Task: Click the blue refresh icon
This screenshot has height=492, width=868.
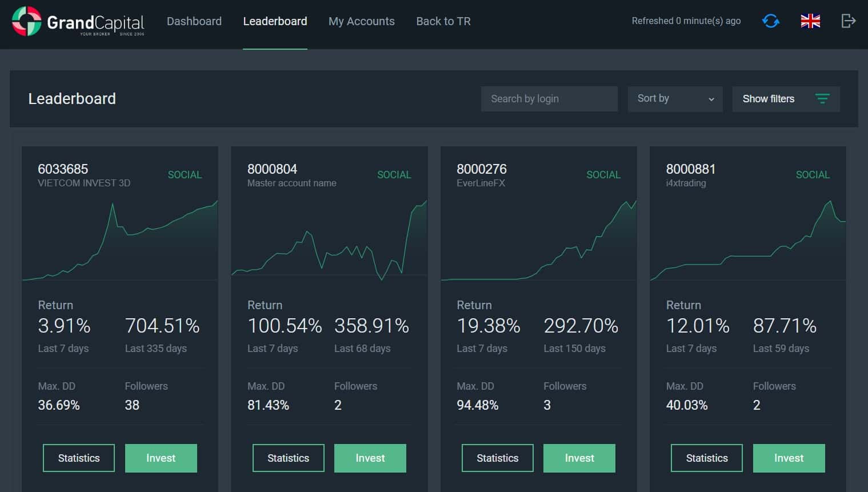Action: [770, 21]
